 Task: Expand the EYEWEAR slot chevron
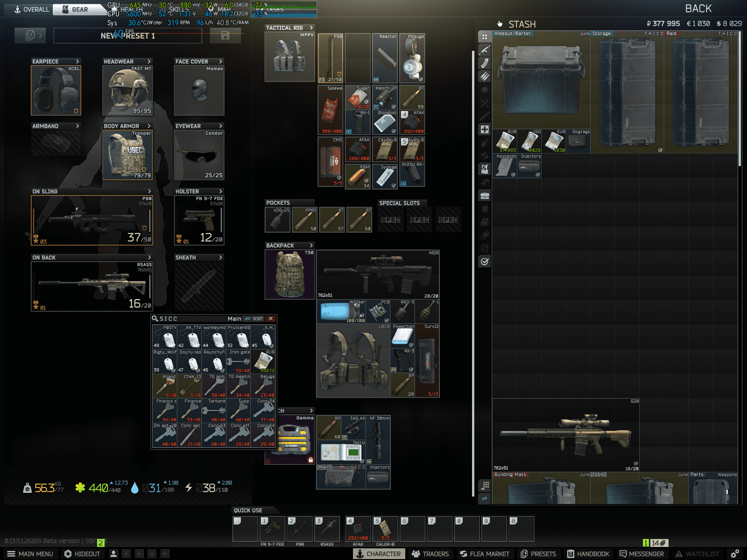(221, 126)
